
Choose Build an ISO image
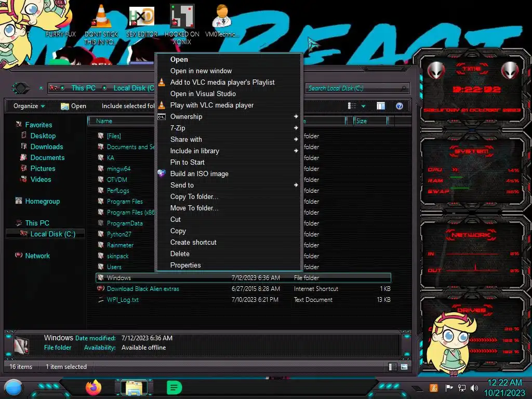coord(229,174)
